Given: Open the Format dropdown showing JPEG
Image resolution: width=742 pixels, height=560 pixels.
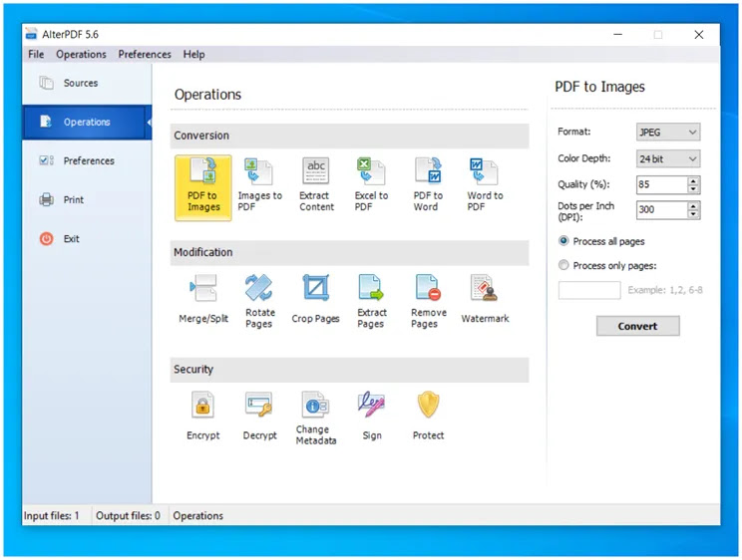Looking at the screenshot, I should point(668,132).
